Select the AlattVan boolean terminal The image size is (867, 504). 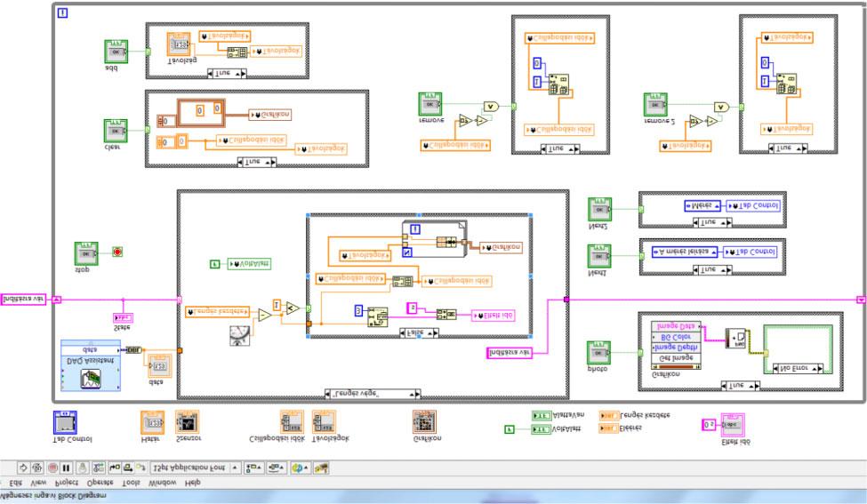pyautogui.click(x=542, y=415)
